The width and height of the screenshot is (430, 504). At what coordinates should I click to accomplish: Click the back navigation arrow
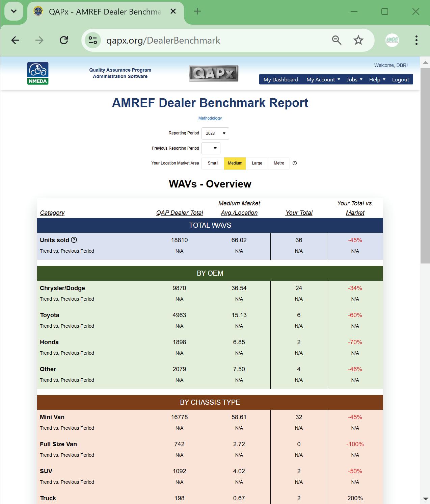coord(15,40)
